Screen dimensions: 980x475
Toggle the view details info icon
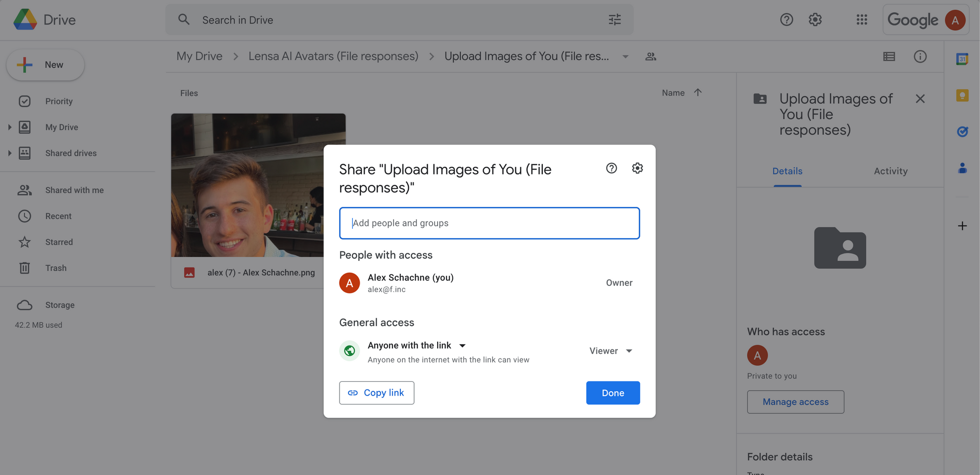click(x=920, y=56)
